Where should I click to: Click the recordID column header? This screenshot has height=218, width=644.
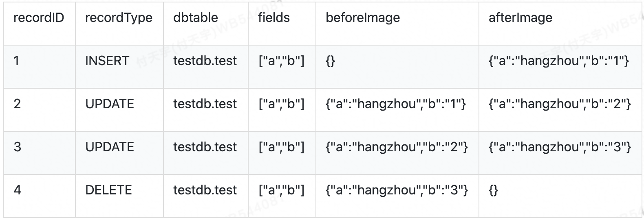[39, 17]
